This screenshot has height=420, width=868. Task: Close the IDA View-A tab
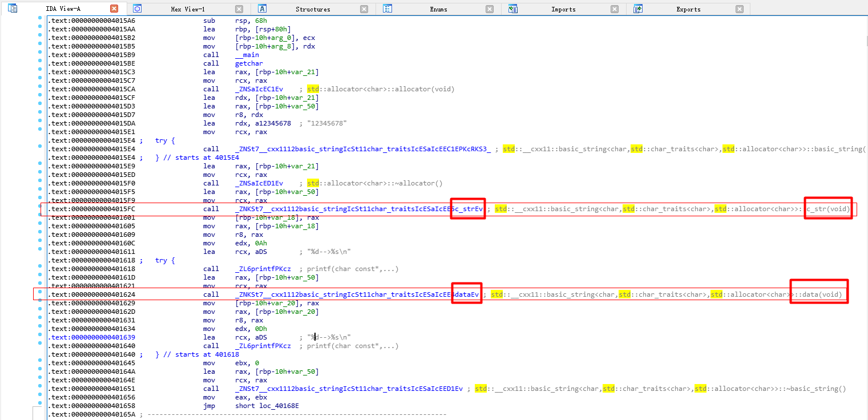point(114,9)
